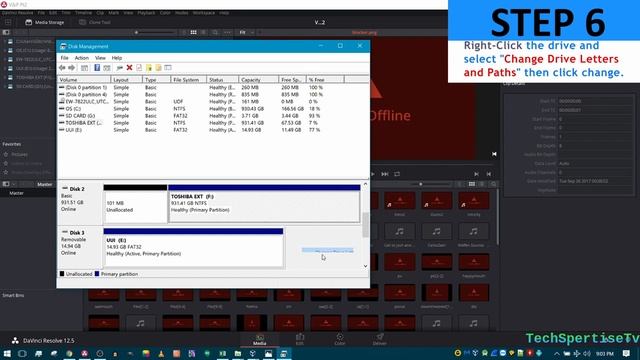Image resolution: width=640 pixels, height=360 pixels.
Task: Open the taskbar clock showing 9:03 PM
Action: point(605,353)
